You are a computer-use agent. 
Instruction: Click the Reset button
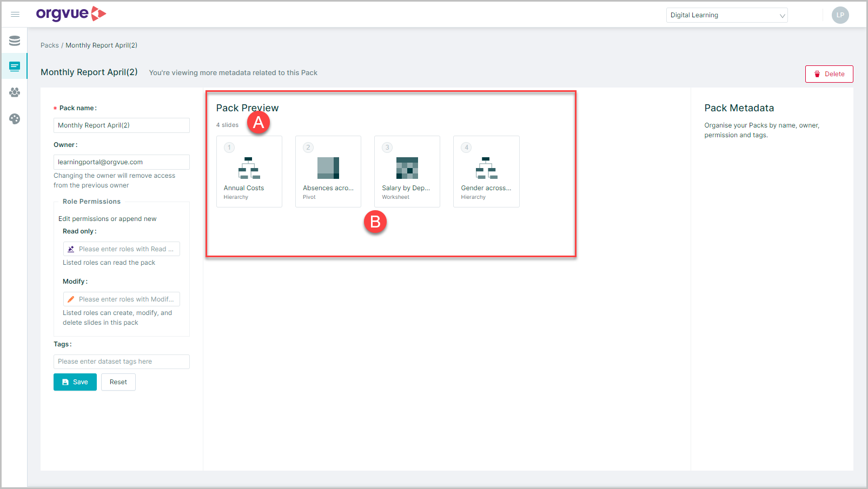click(118, 382)
